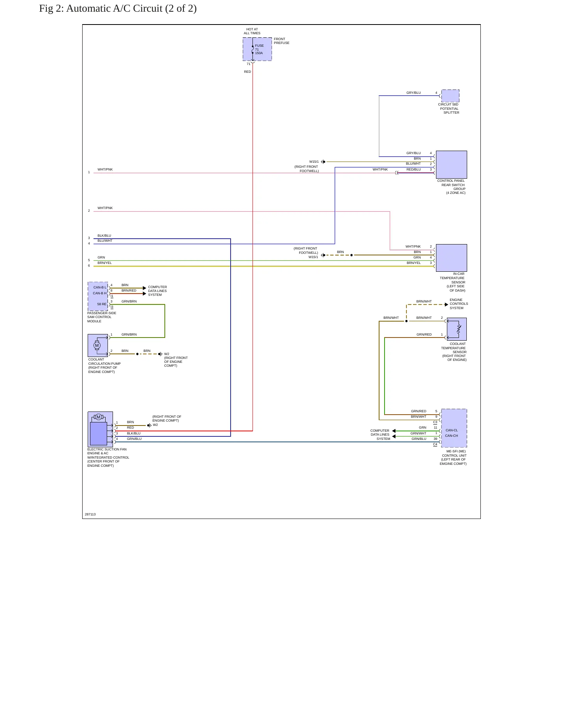Click the 'C3' connector label on ME-SFI unit

[435, 422]
